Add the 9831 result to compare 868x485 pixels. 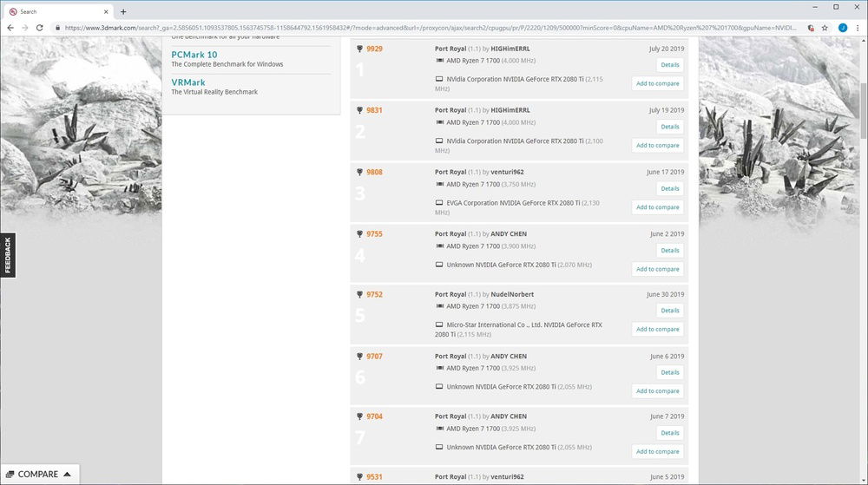657,146
